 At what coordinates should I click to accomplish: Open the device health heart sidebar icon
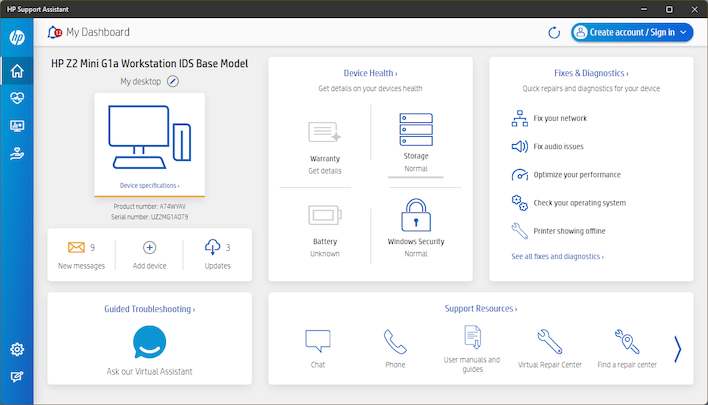point(17,98)
